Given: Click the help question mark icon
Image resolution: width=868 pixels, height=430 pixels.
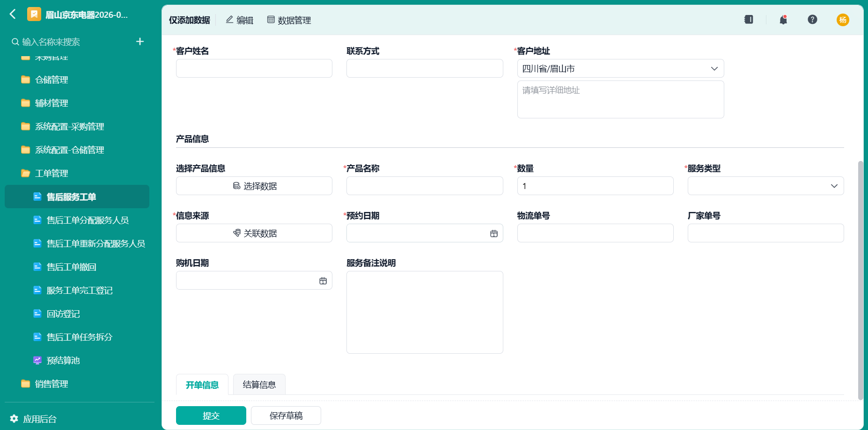Looking at the screenshot, I should pos(812,20).
